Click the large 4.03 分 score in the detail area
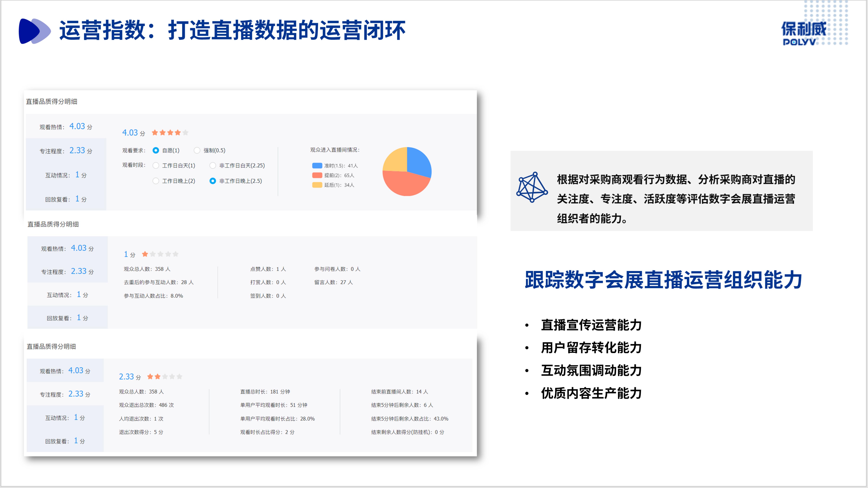 point(133,133)
